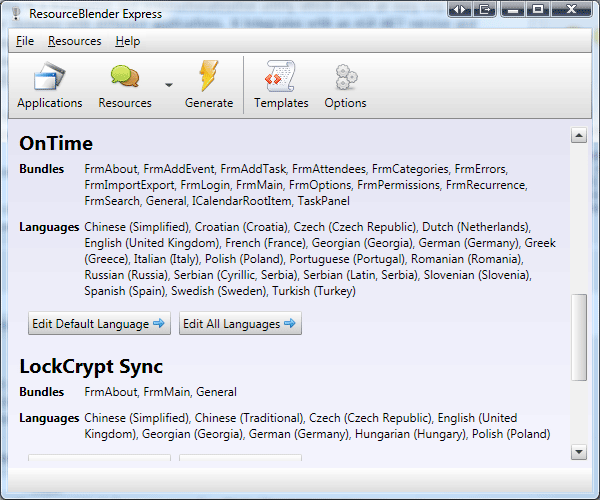Click 'Swedish (Sweden)' in OnTime languages
Viewport: 600px width, 500px height.
click(x=219, y=291)
